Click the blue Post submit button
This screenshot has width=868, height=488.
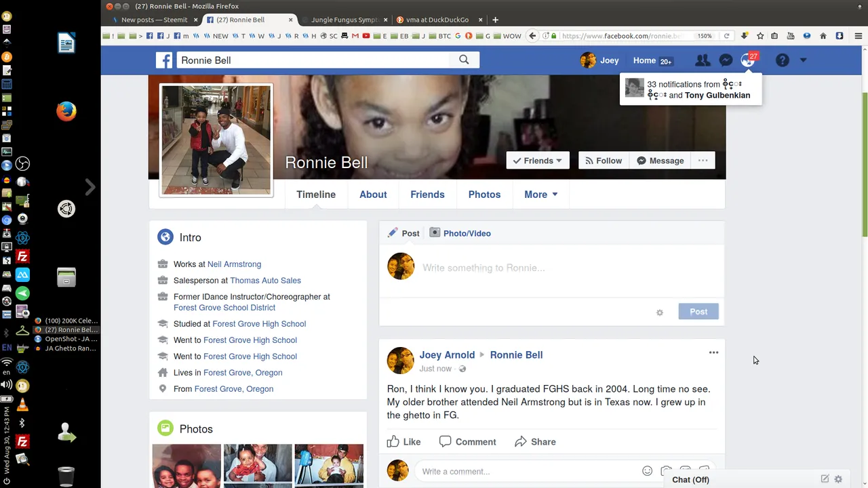(x=698, y=312)
